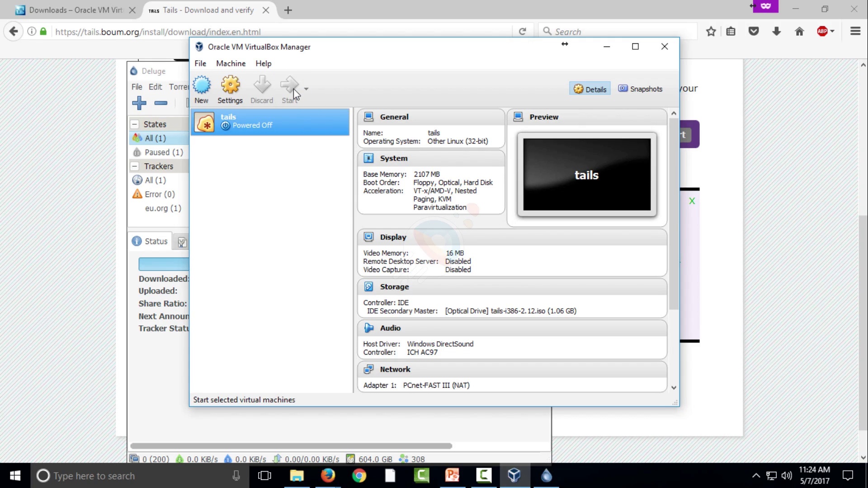The image size is (868, 488).
Task: Click the Deluge download progress bar
Action: [164, 264]
